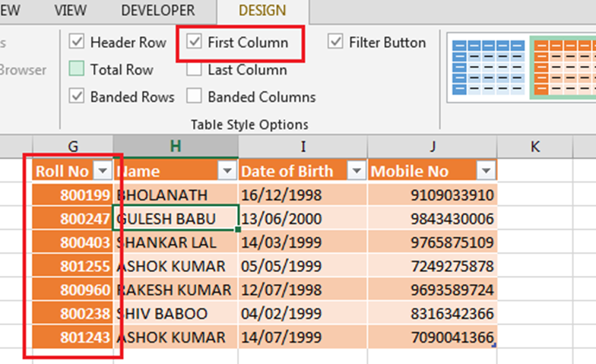The image size is (596, 364).
Task: Click roll number 800199 cell
Action: [x=73, y=195]
